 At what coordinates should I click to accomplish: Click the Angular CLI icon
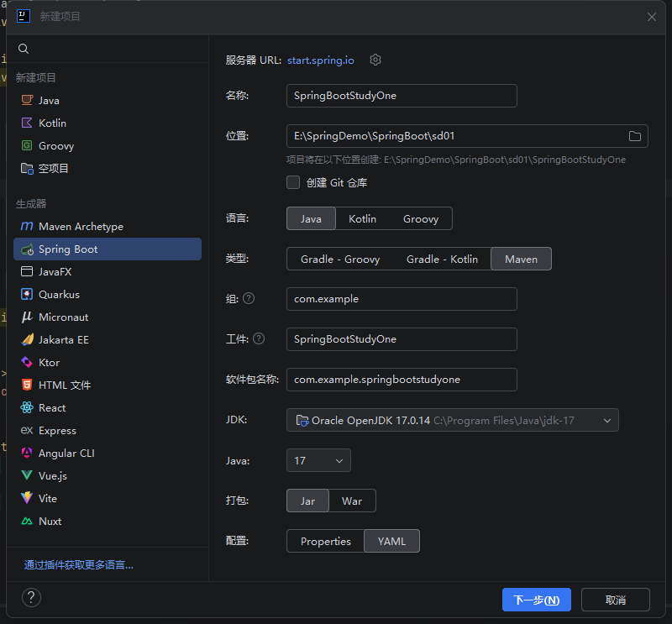(x=27, y=453)
